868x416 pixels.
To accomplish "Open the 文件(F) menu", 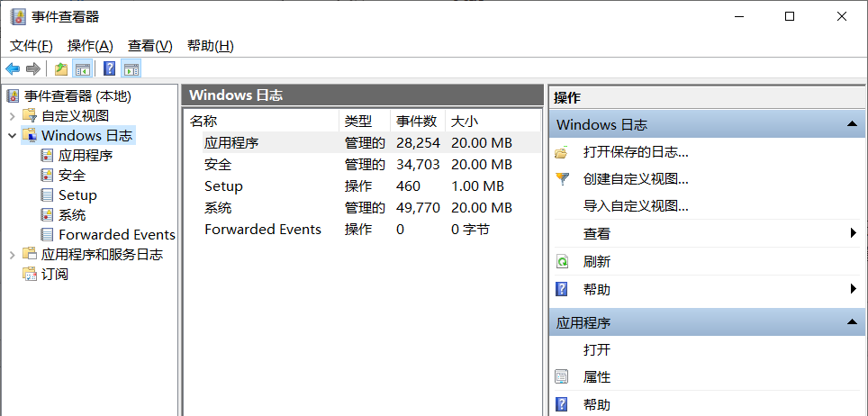I will pyautogui.click(x=32, y=46).
